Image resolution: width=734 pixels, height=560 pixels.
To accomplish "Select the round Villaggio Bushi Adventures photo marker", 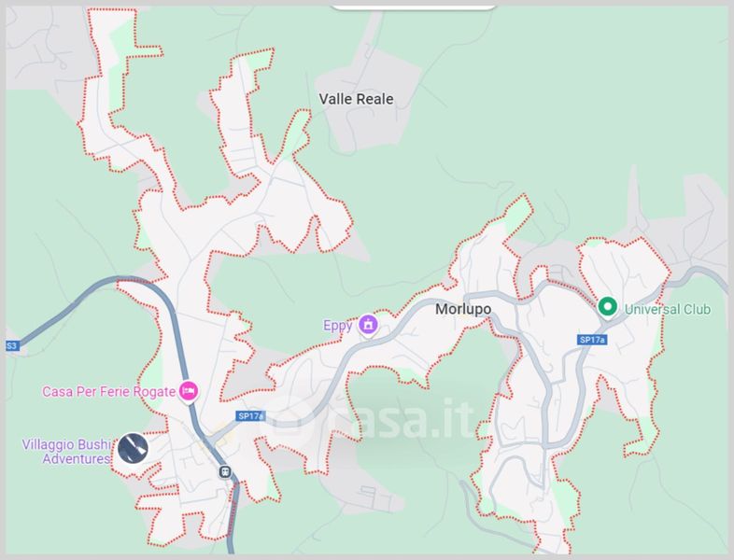I will (x=133, y=449).
